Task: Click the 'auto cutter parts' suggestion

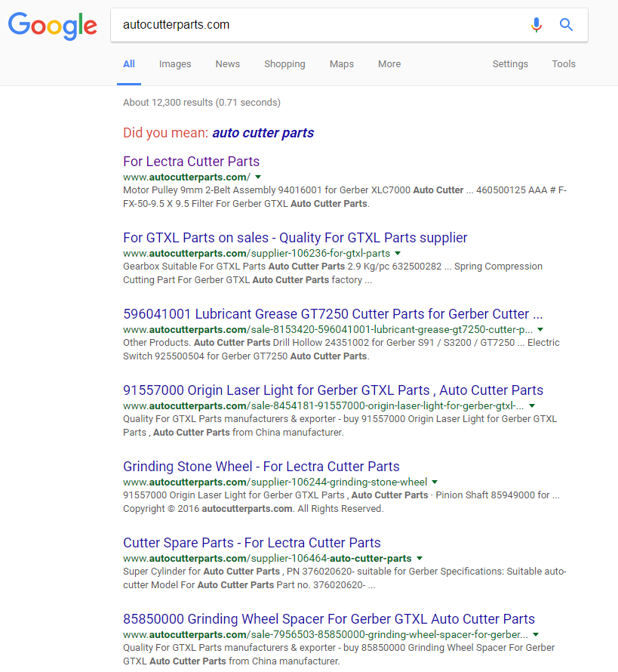Action: pyautogui.click(x=263, y=133)
